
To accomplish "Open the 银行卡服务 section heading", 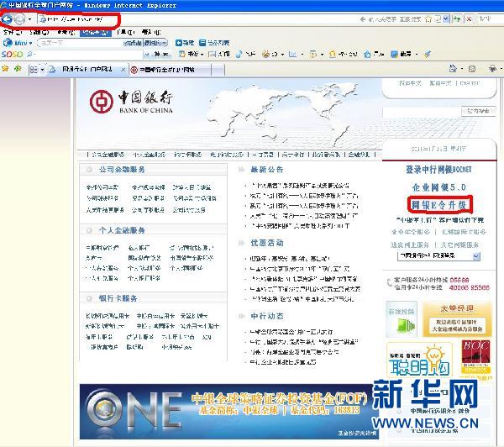I will (118, 298).
